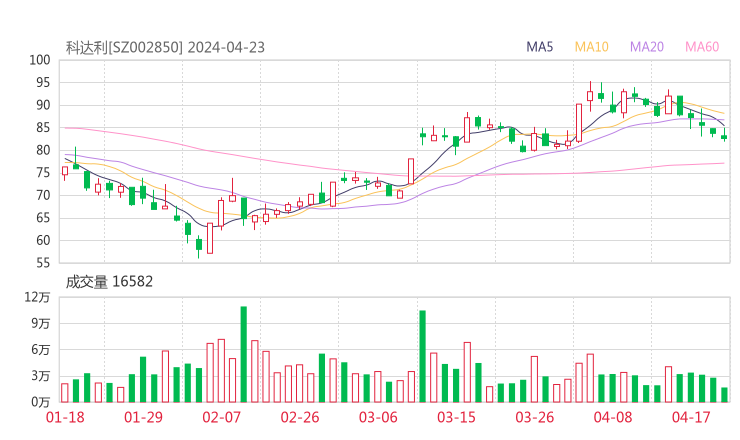
Task: Click the 04-17 date axis label
Action: [x=691, y=417]
